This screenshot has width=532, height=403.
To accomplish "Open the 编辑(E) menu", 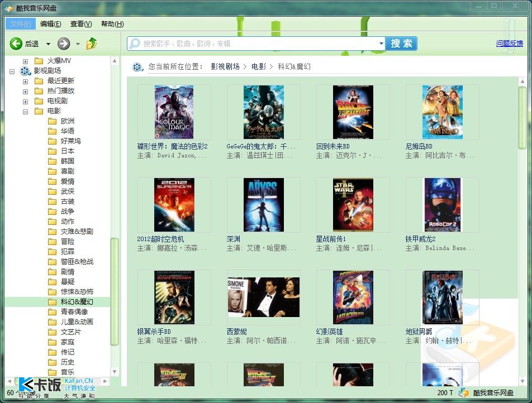I will pyautogui.click(x=50, y=24).
